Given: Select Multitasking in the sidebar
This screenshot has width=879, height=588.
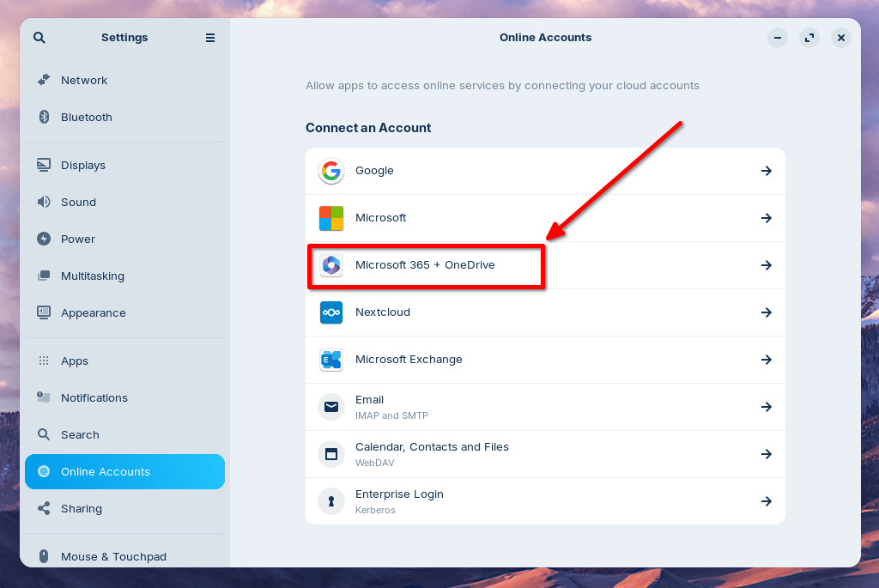Looking at the screenshot, I should click(x=124, y=276).
